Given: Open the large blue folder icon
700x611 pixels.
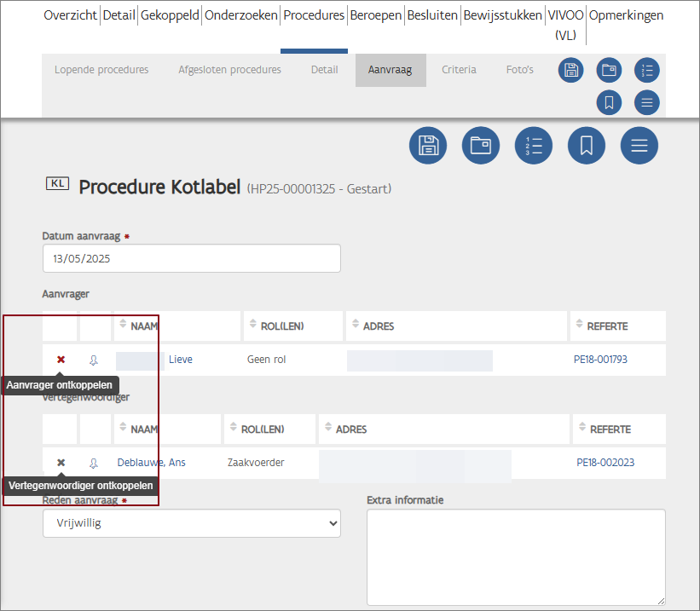Looking at the screenshot, I should [x=481, y=145].
